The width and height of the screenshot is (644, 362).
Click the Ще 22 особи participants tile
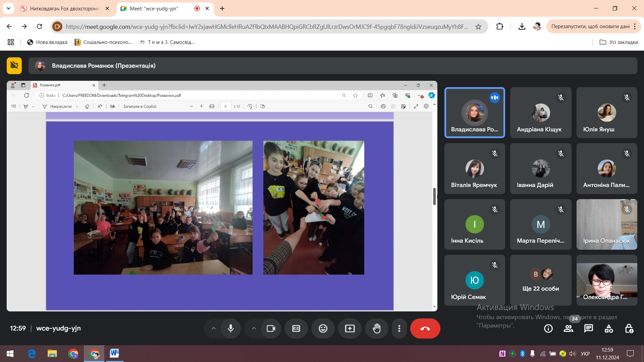541,280
